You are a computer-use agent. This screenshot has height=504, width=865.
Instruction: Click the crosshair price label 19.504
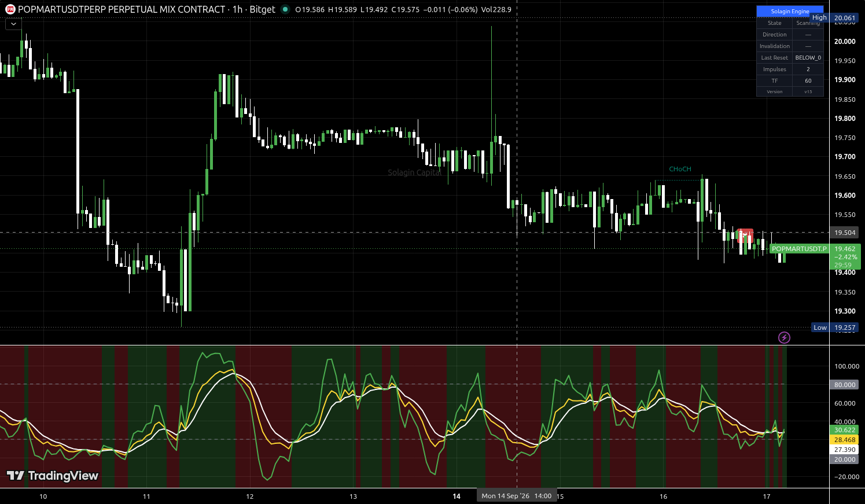[x=845, y=233]
